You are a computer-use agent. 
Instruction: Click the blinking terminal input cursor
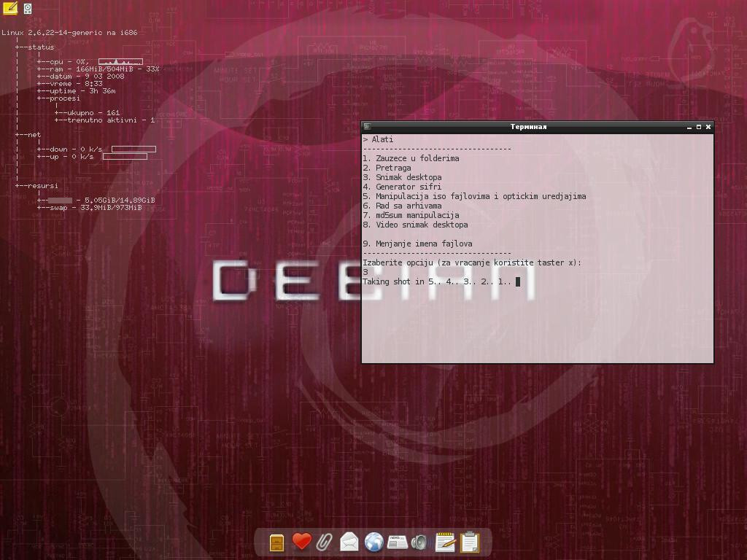517,281
